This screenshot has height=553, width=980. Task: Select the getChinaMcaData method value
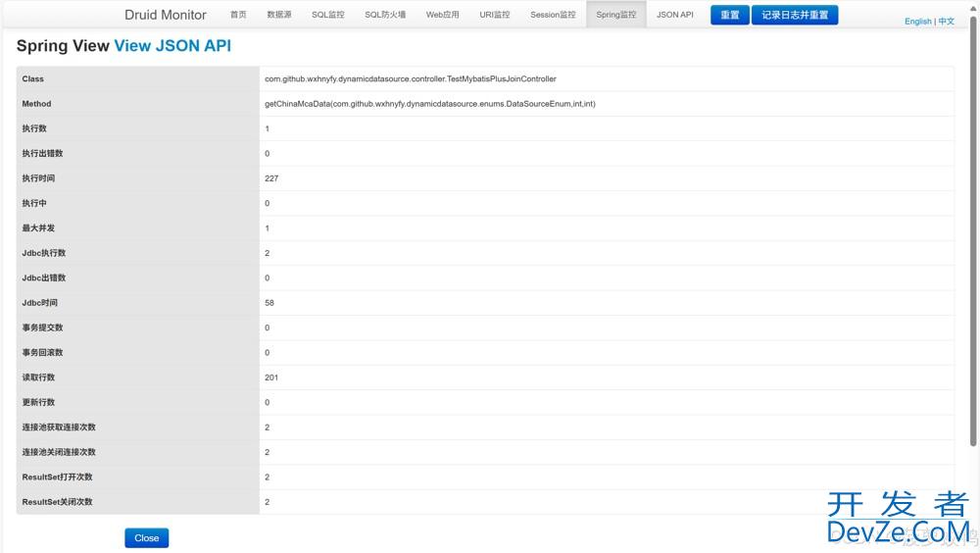click(430, 104)
